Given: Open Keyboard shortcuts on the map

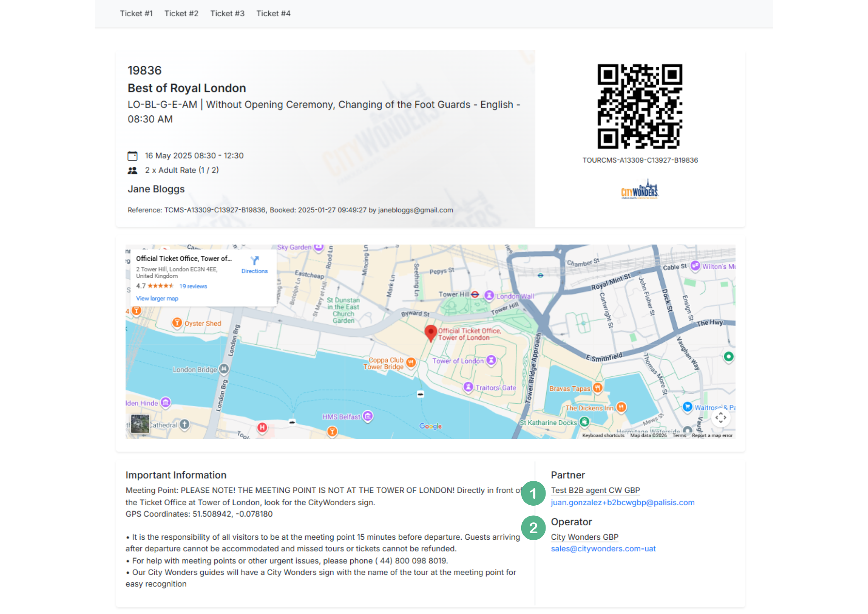Looking at the screenshot, I should pos(603,436).
